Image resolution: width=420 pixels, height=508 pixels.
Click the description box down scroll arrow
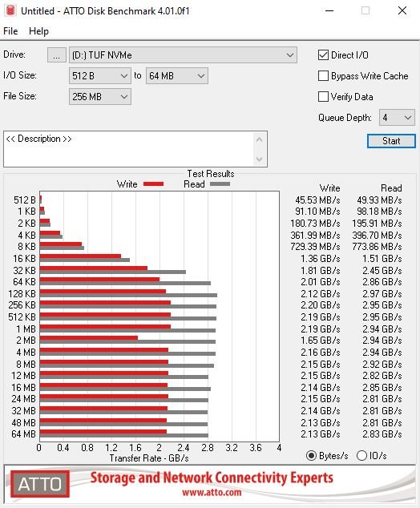pos(259,159)
